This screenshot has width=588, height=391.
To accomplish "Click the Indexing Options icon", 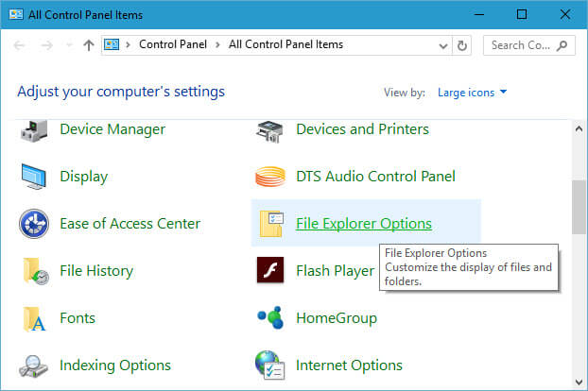I will click(33, 365).
